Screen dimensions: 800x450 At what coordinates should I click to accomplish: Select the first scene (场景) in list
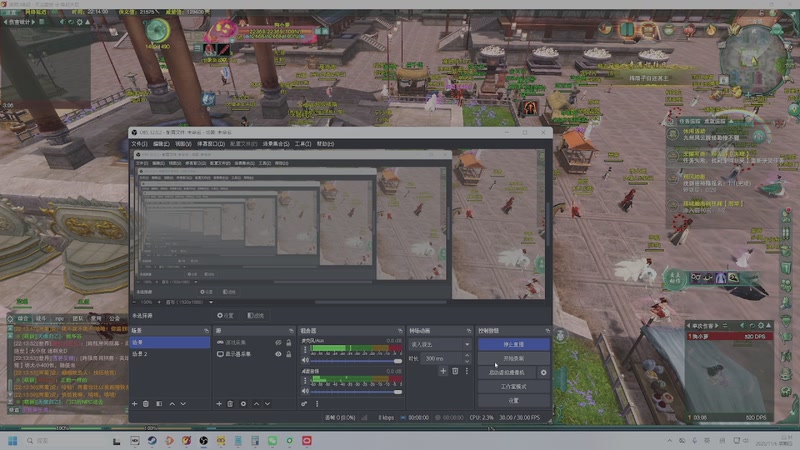point(170,342)
